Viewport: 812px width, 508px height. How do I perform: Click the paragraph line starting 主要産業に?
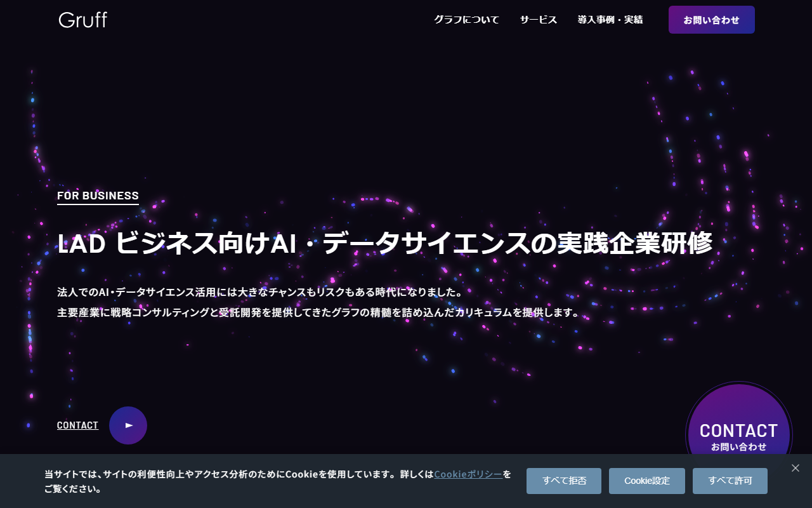pos(318,312)
